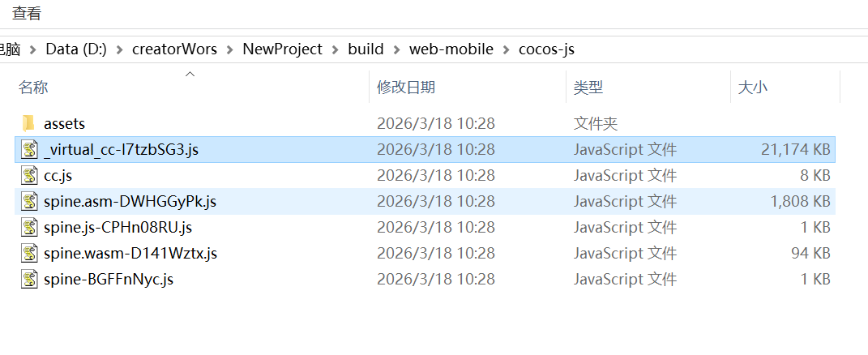Image resolution: width=868 pixels, height=355 pixels.
Task: Open the 查看 ribbon tab
Action: [x=27, y=14]
